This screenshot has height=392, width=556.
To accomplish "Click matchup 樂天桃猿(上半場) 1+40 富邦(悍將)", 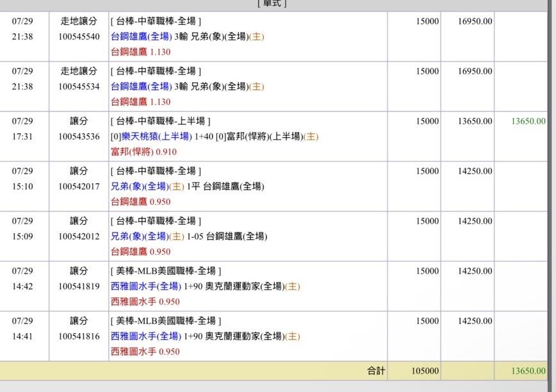I will tap(215, 136).
